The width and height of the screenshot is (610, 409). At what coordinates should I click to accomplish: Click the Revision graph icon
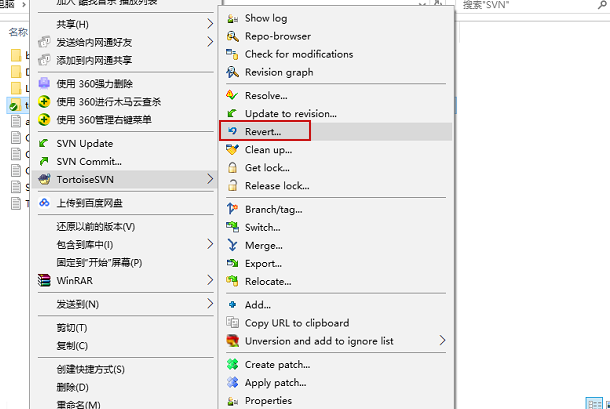point(233,72)
